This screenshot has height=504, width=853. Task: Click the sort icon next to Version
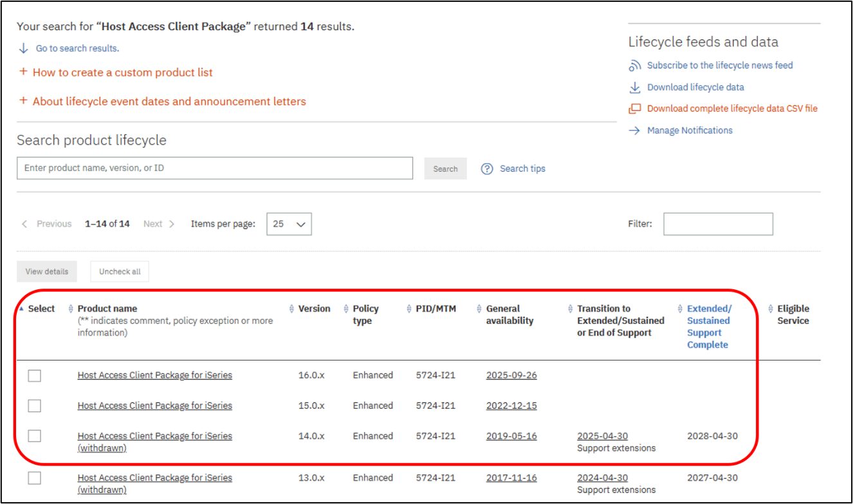tap(291, 309)
